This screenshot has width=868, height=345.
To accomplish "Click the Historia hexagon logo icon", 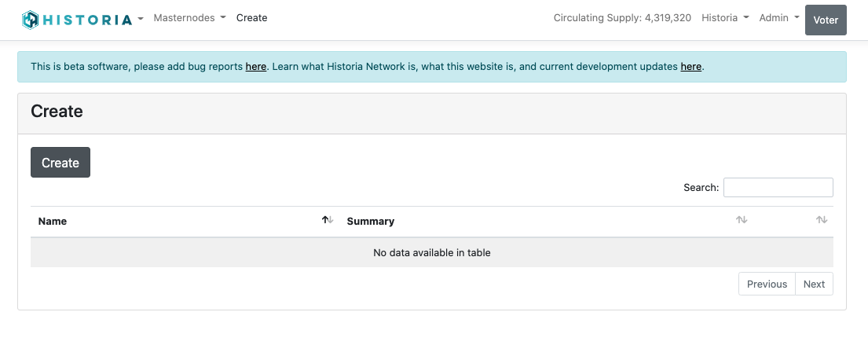I will coord(30,20).
